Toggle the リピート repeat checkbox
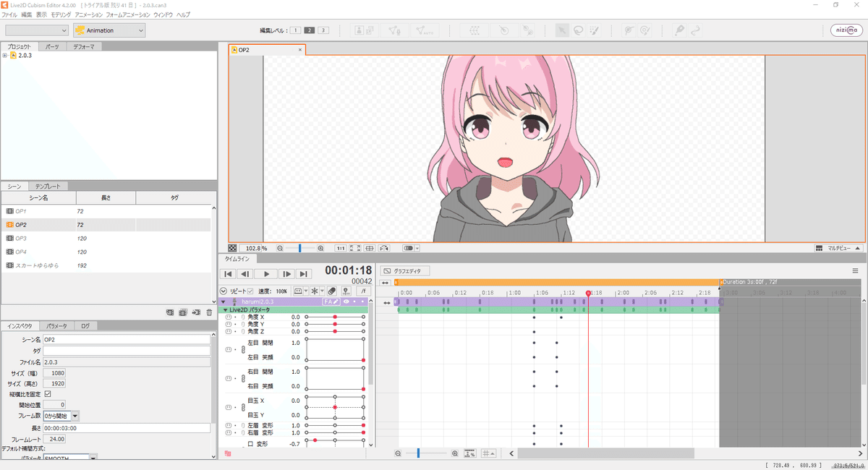 coord(250,291)
